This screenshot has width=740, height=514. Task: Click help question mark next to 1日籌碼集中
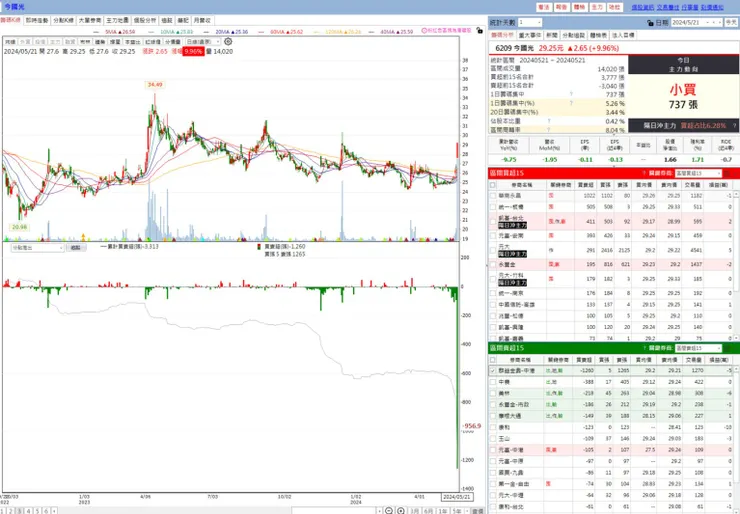[571, 94]
